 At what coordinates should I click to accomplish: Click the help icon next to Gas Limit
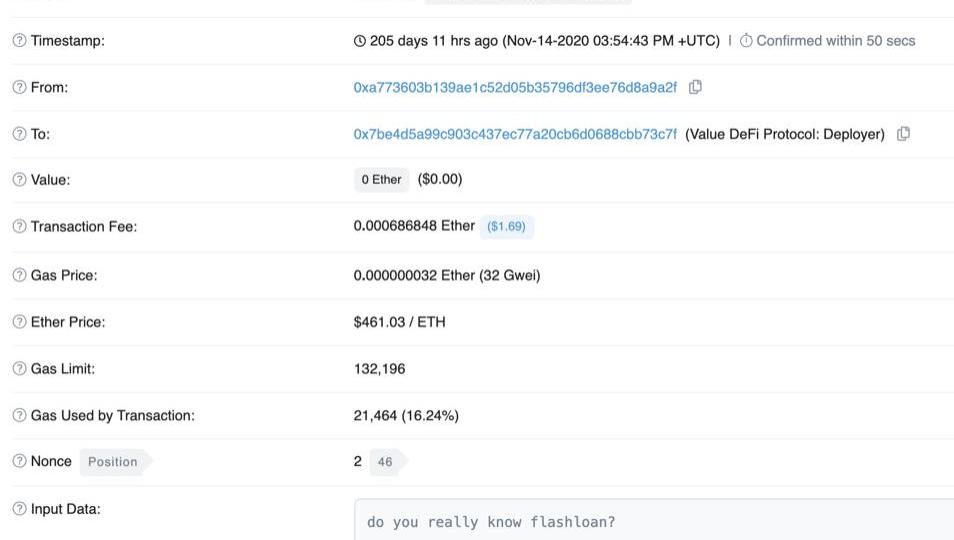coord(19,369)
